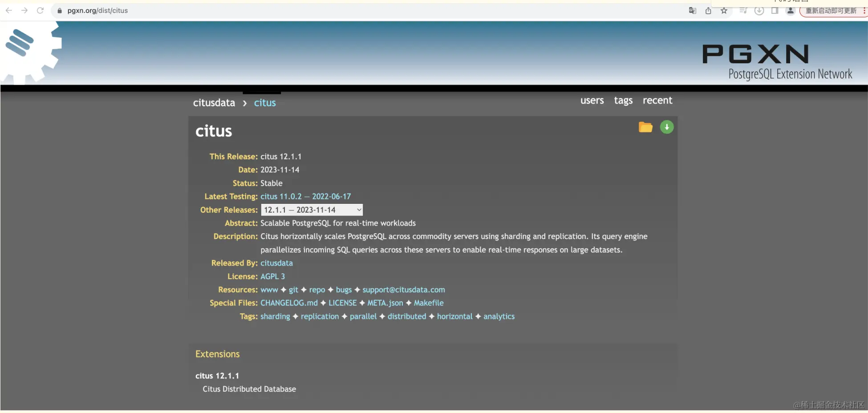Select the parallel tag
Viewport: 868px width, 413px height.
(363, 316)
